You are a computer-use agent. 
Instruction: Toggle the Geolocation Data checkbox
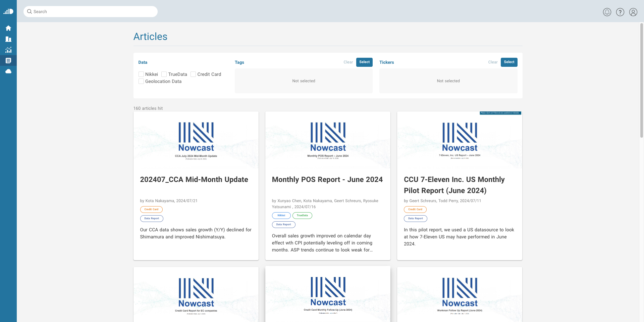(x=141, y=81)
